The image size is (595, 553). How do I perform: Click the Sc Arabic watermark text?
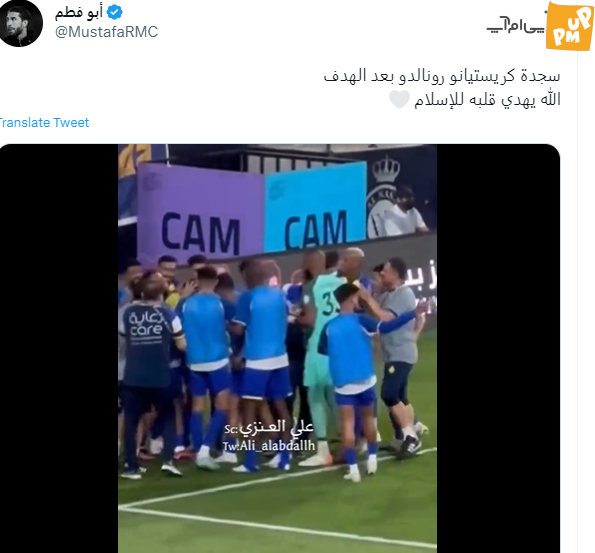(269, 428)
